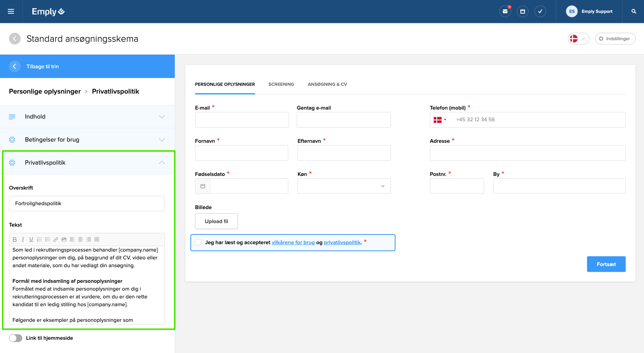This screenshot has width=644, height=353.
Task: Open the mail inbox icon in header
Action: click(x=505, y=11)
